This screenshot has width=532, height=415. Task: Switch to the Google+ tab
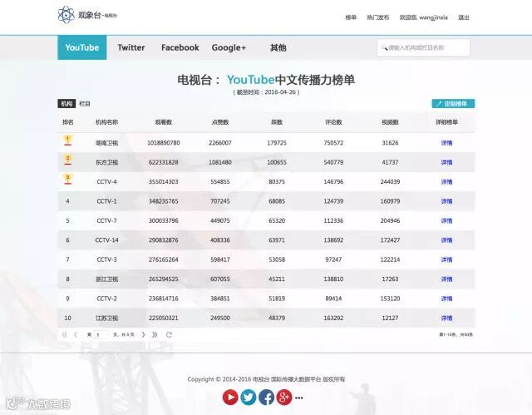pyautogui.click(x=229, y=47)
